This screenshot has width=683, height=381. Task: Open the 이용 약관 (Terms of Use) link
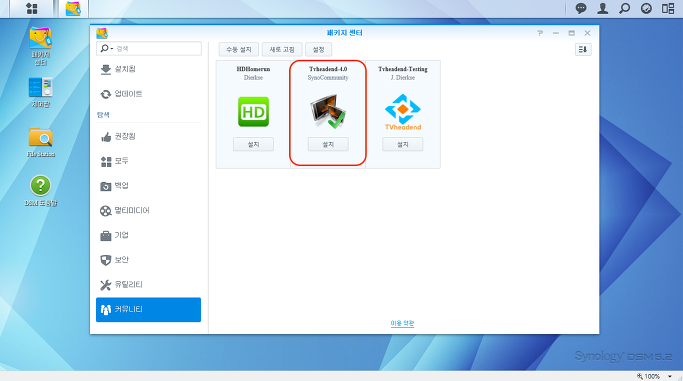(x=402, y=323)
